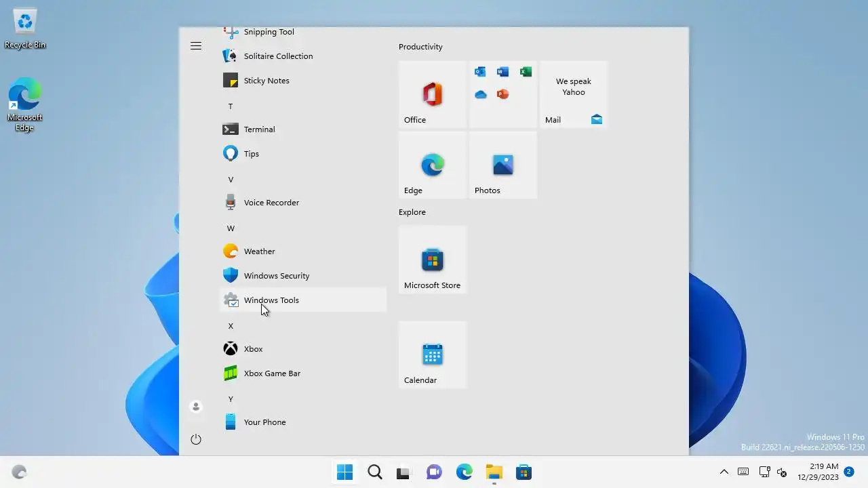
Task: Open Microsoft Store from taskbar
Action: pos(524,472)
